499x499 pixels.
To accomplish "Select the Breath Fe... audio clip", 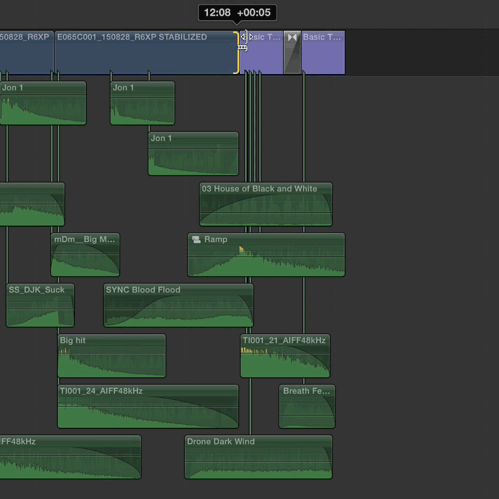I will pos(307,407).
